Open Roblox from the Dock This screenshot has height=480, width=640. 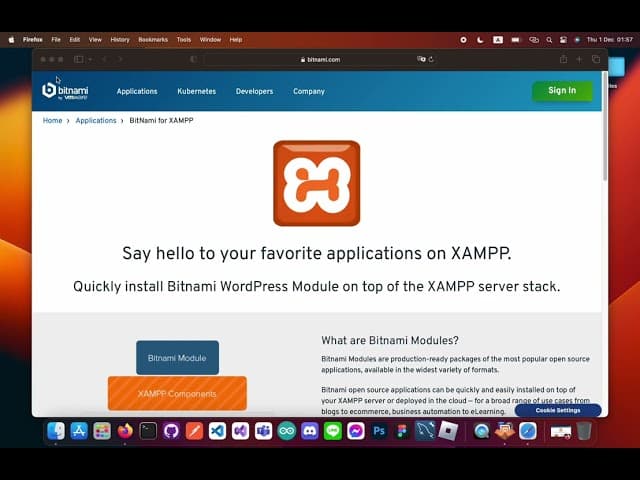coord(449,431)
